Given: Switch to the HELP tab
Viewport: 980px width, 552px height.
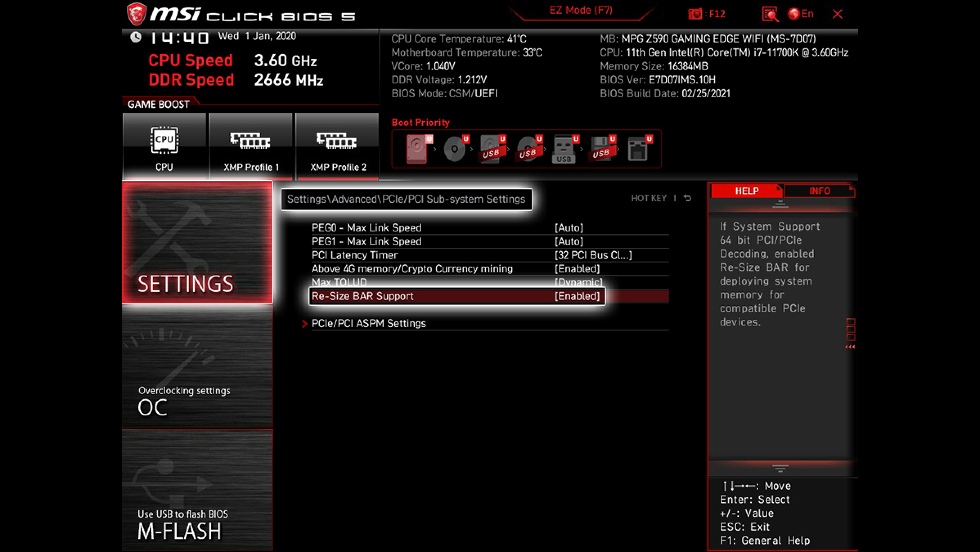Looking at the screenshot, I should pos(747,191).
